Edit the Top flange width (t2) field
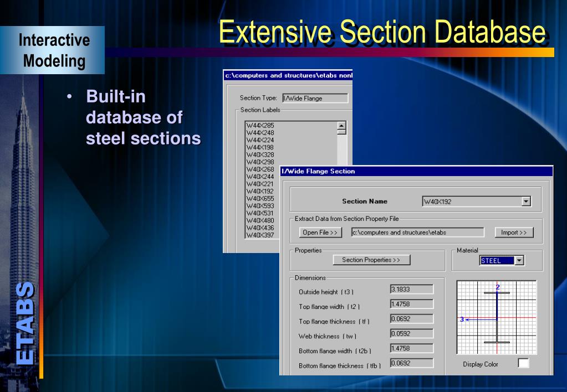Image resolution: width=567 pixels, height=392 pixels. [x=411, y=304]
